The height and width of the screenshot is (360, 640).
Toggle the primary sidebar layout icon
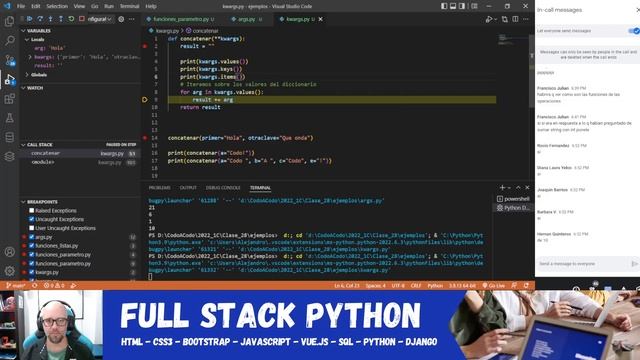pos(444,6)
